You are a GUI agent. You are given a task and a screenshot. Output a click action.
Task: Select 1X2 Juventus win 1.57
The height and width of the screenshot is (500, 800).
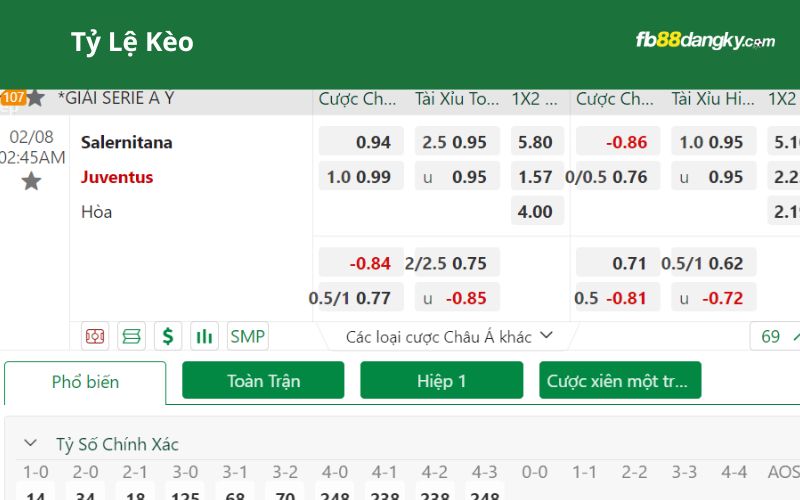(x=537, y=176)
